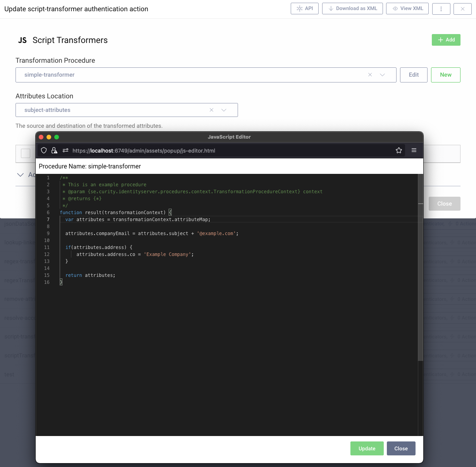Clear the subject-attributes selection with the X

click(212, 110)
